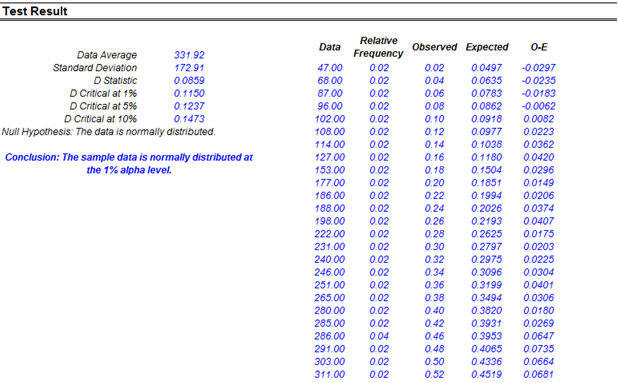
Task: Select the data cell 153.00
Action: 330,170
